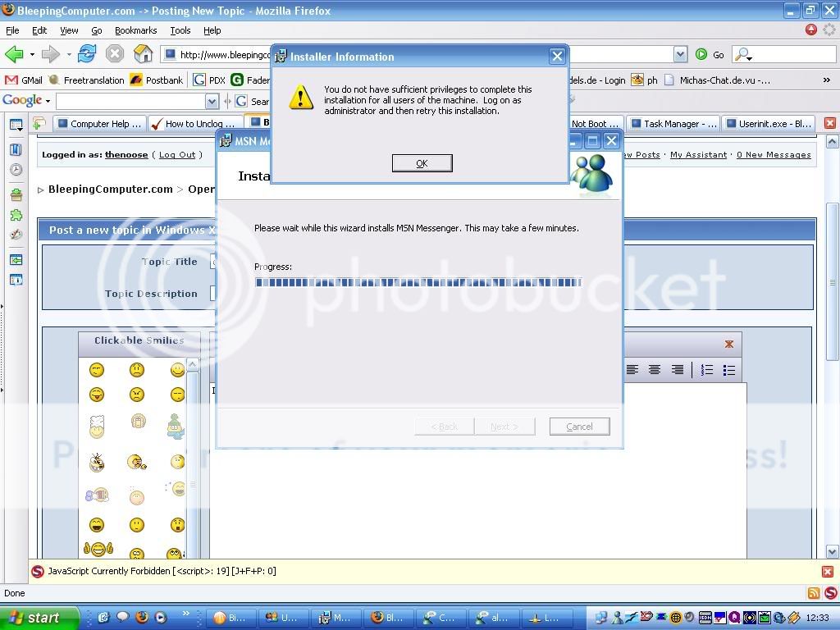Expand the triangle beside BleepingComputer.com breadcrumb
Screen dimensions: 840x630
click(x=41, y=189)
